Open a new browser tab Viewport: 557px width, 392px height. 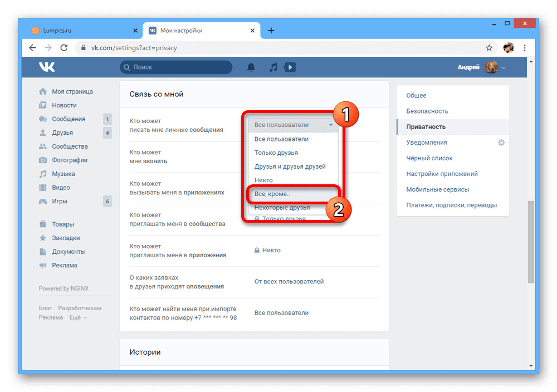[x=271, y=31]
